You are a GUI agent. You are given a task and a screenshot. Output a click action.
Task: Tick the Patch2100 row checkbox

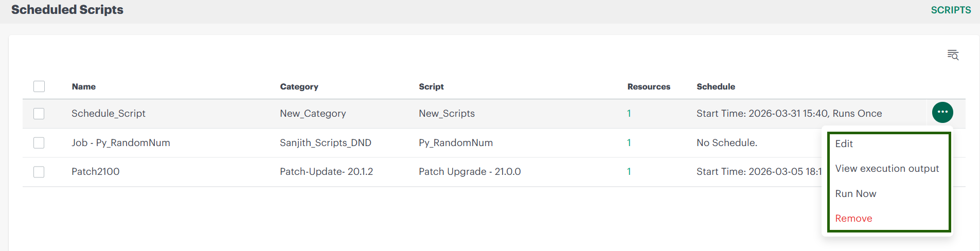(39, 172)
